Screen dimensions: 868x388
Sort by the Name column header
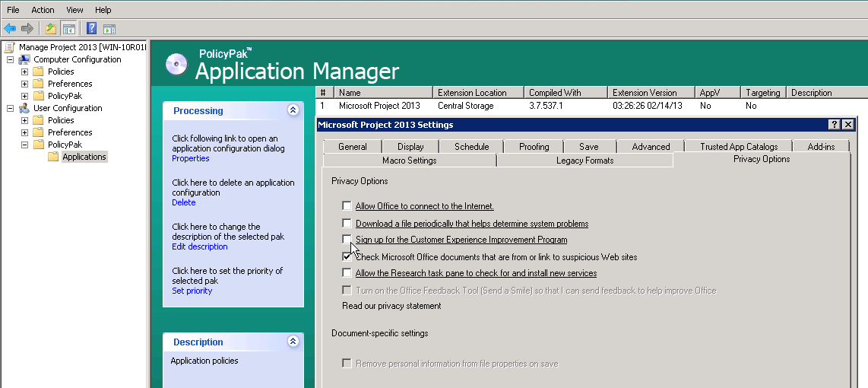coord(384,93)
